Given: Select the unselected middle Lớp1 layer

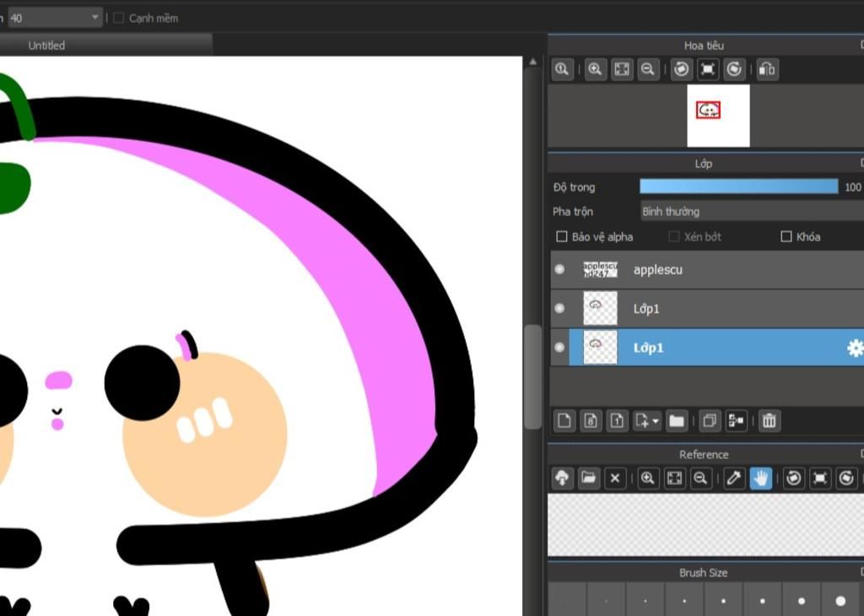Looking at the screenshot, I should pyautogui.click(x=707, y=309).
